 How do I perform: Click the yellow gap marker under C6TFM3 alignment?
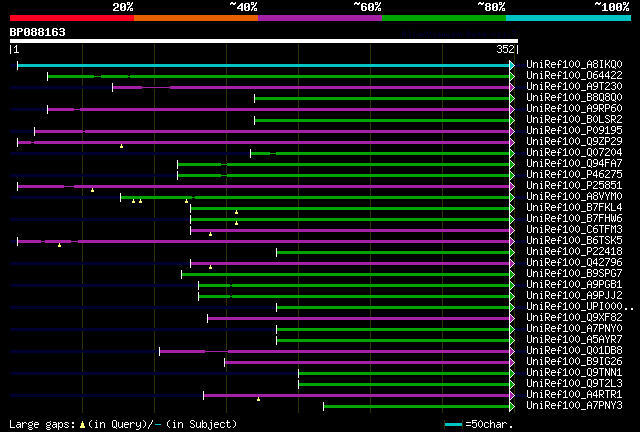pos(211,234)
